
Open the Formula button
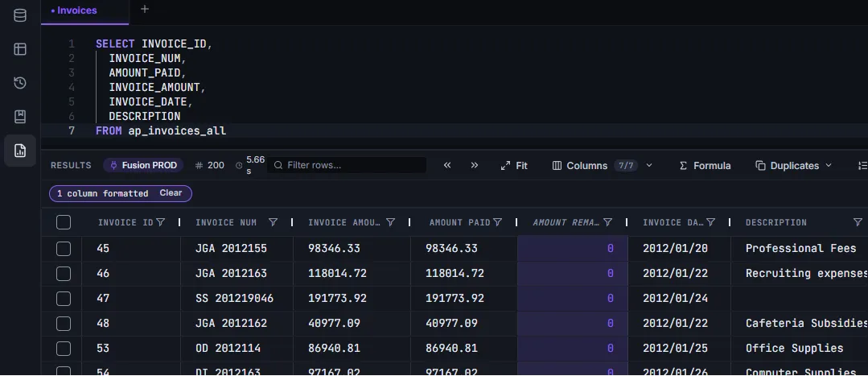tap(705, 165)
